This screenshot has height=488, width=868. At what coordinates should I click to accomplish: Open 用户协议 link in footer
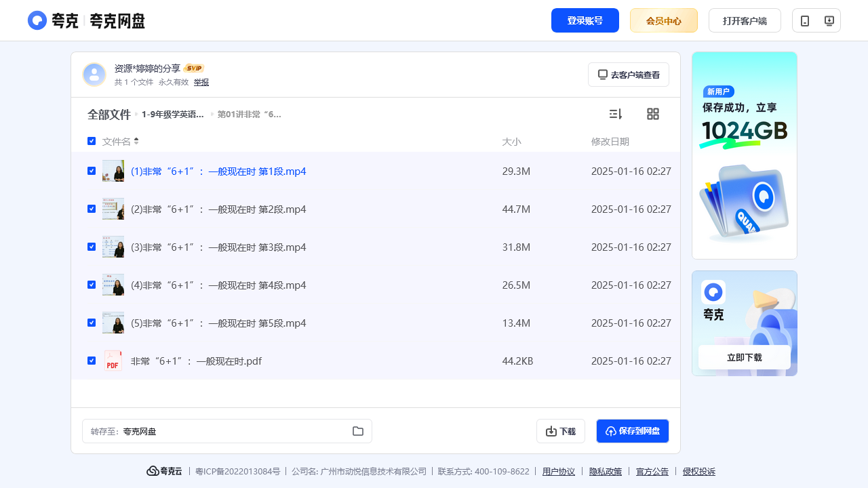pyautogui.click(x=559, y=472)
